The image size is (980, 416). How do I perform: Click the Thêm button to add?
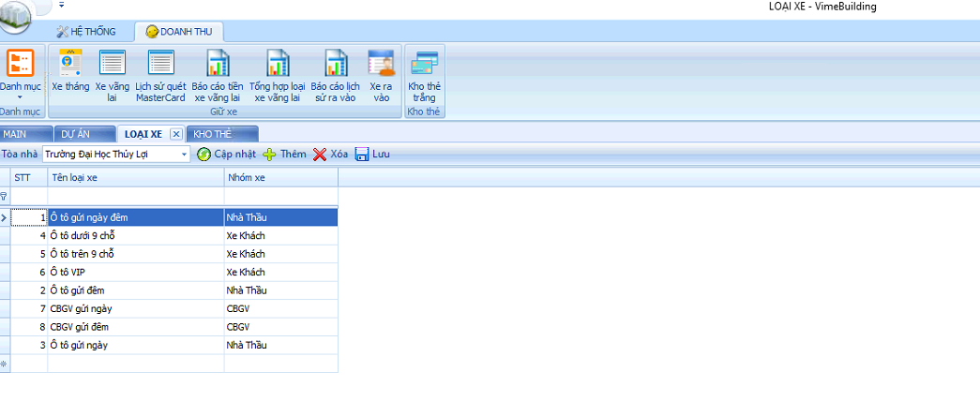tap(284, 154)
